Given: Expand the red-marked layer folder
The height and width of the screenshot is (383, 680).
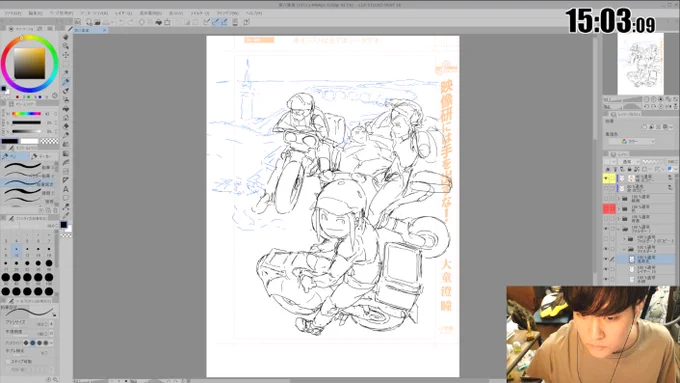Looking at the screenshot, I should tap(619, 209).
